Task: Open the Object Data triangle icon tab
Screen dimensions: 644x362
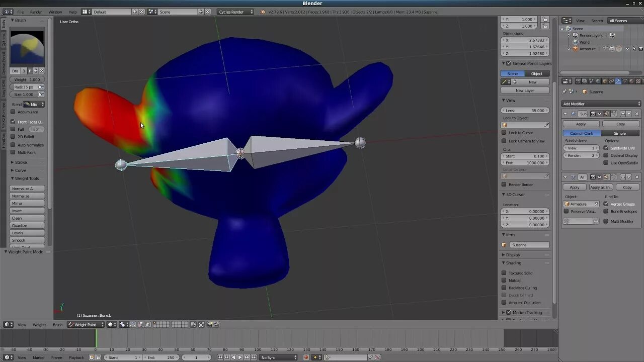Action: 625,81
